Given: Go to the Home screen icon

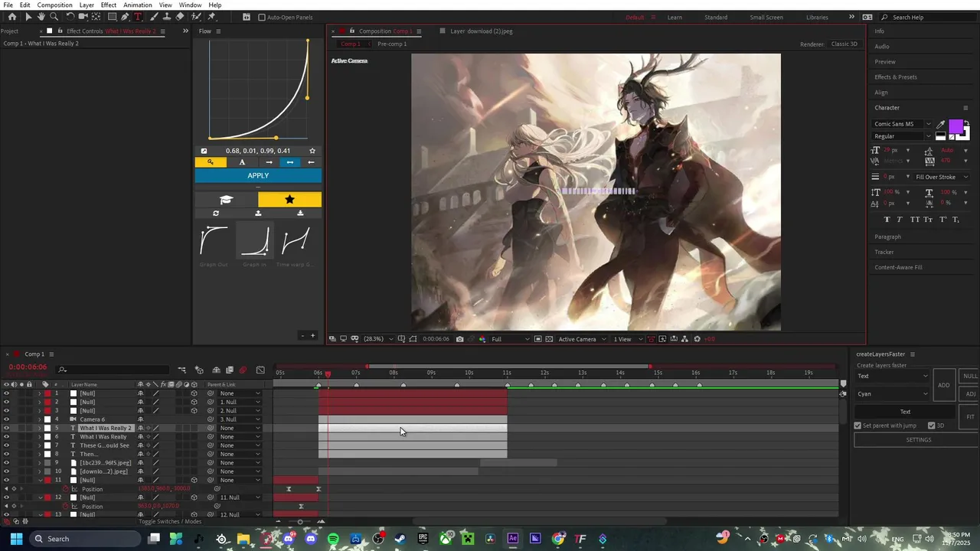Looking at the screenshot, I should [11, 17].
